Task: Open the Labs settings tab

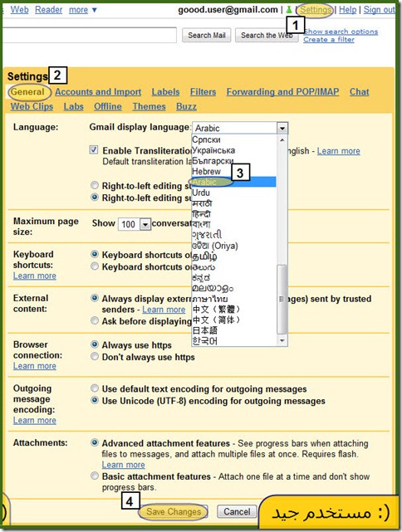Action: pyautogui.click(x=74, y=106)
